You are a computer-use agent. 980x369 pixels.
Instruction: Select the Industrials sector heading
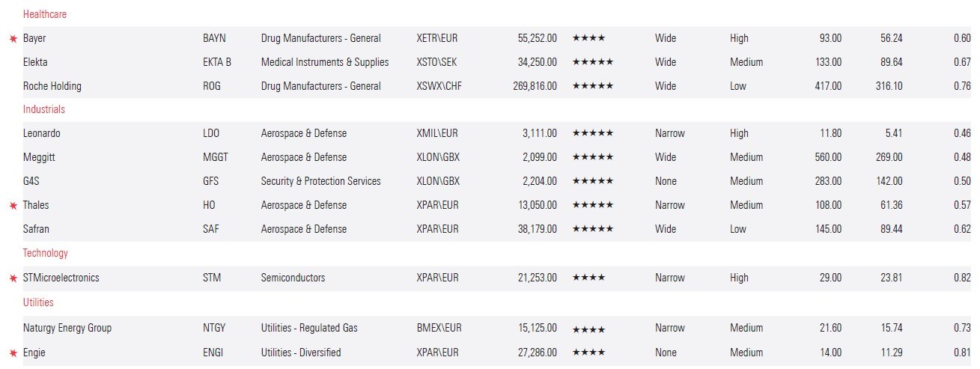[x=44, y=109]
